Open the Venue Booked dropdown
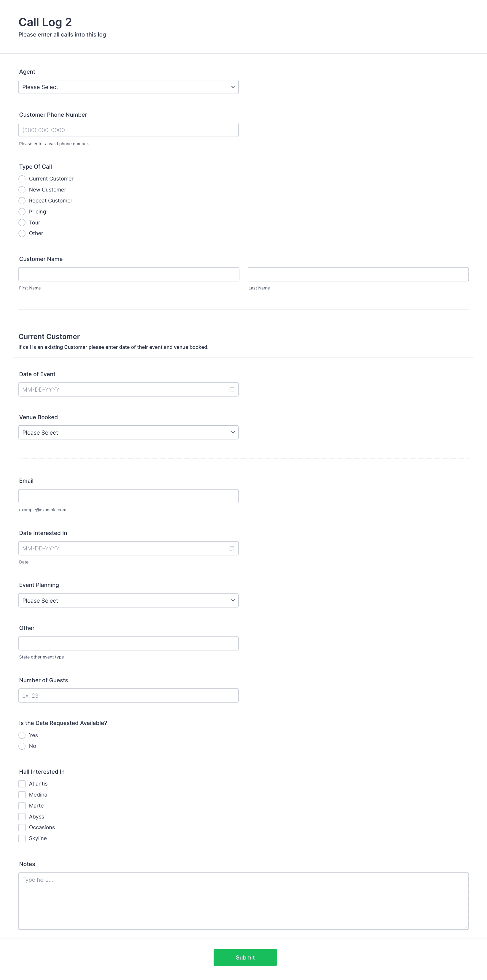 click(x=128, y=433)
